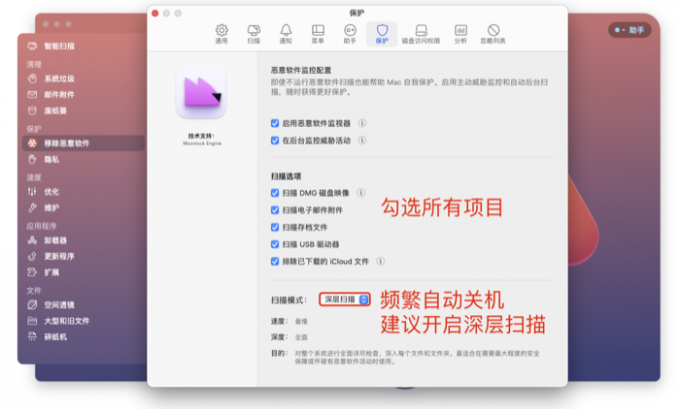This screenshot has width=680, height=409.
Task: Select 维护 wrench item in sidebar
Action: pos(43,208)
